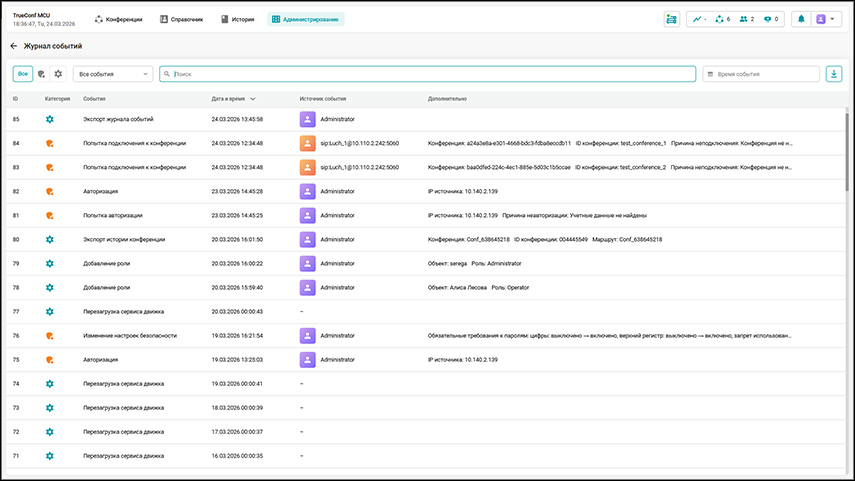Switch to the "История" tab

tap(237, 19)
